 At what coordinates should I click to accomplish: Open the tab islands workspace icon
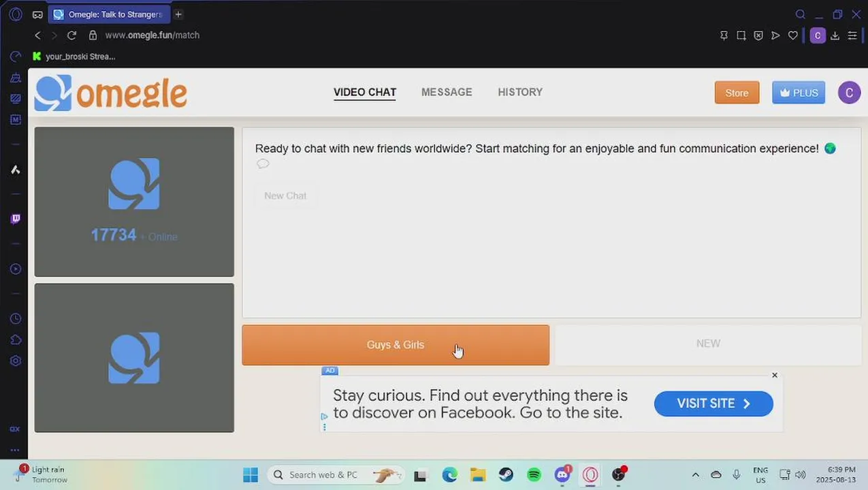point(38,14)
